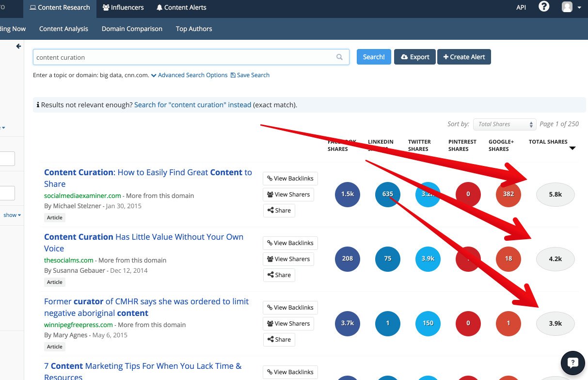Open the help chat bubble icon
588x380 pixels.
pos(572,363)
